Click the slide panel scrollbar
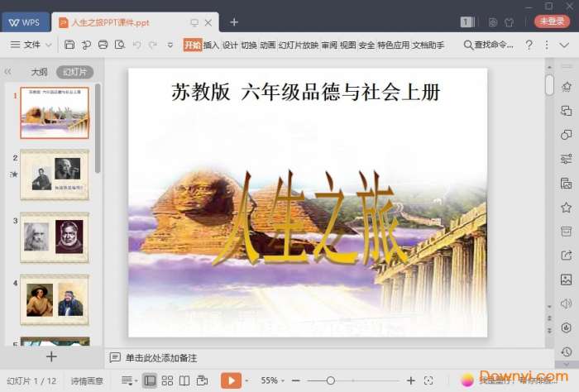The height and width of the screenshot is (392, 579). tap(98, 128)
